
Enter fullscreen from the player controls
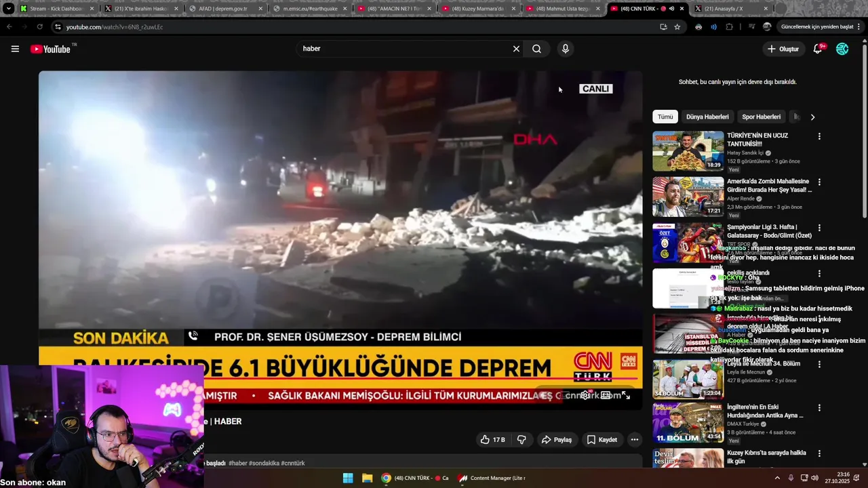(626, 395)
